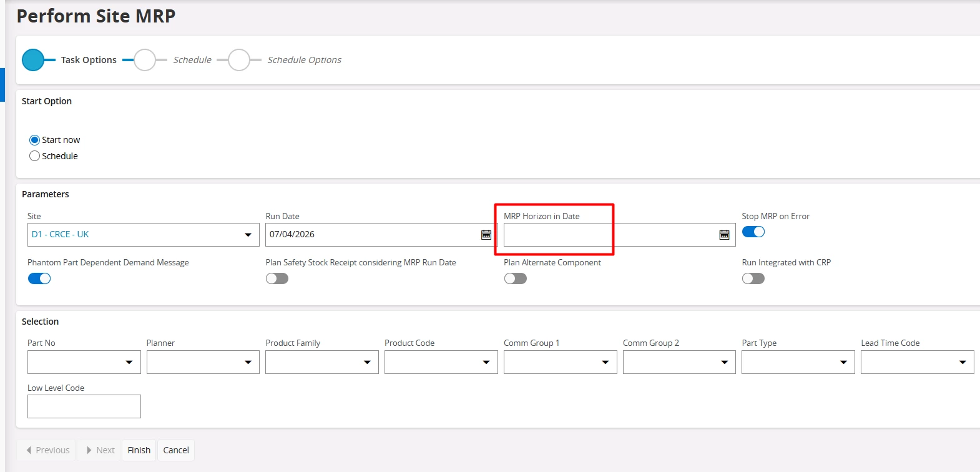The image size is (980, 472).
Task: Click the Low Level Code input field
Action: click(x=84, y=406)
